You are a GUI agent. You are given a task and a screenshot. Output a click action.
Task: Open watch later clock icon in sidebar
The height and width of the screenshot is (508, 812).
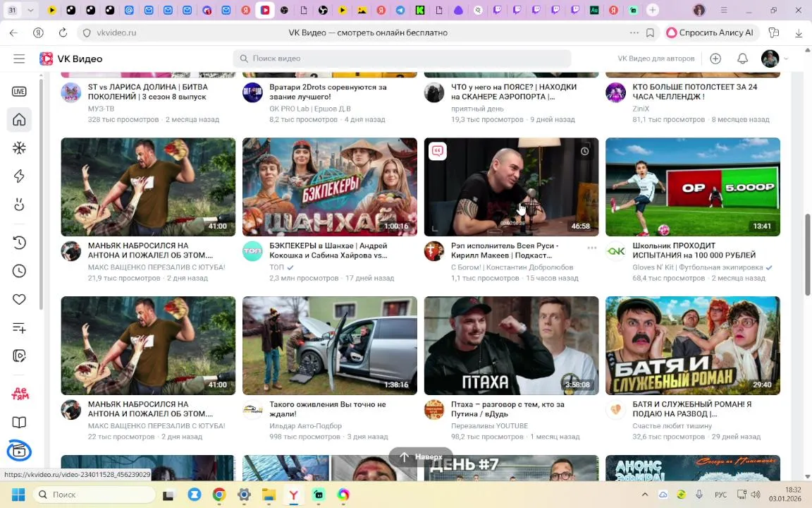pos(19,271)
